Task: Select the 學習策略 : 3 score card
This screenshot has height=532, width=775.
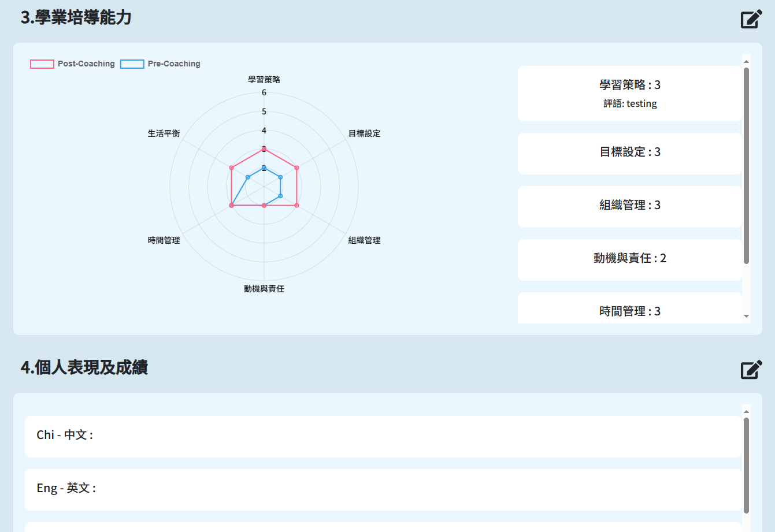Action: pos(629,94)
